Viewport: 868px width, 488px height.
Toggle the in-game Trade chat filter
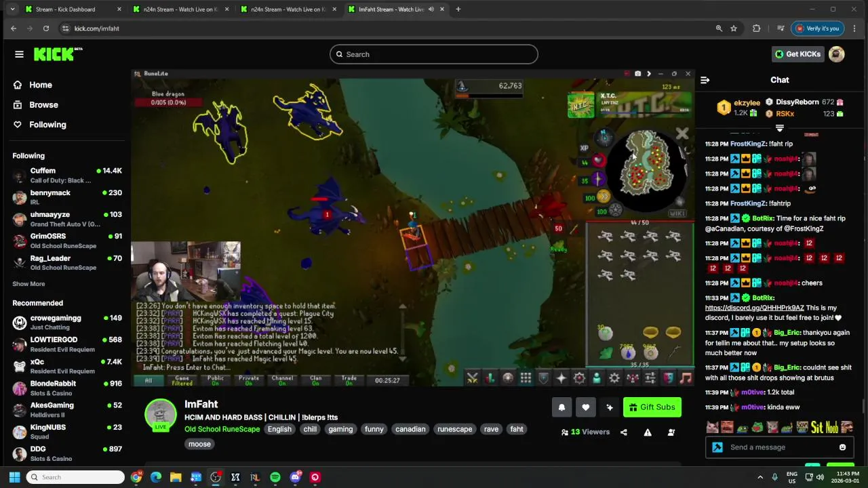(349, 380)
